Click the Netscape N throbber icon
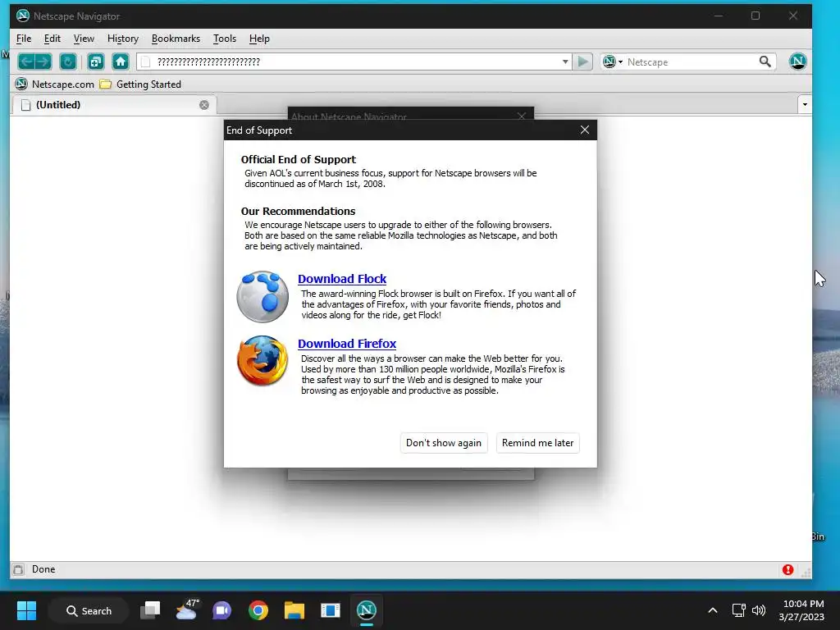840x630 pixels. [797, 61]
